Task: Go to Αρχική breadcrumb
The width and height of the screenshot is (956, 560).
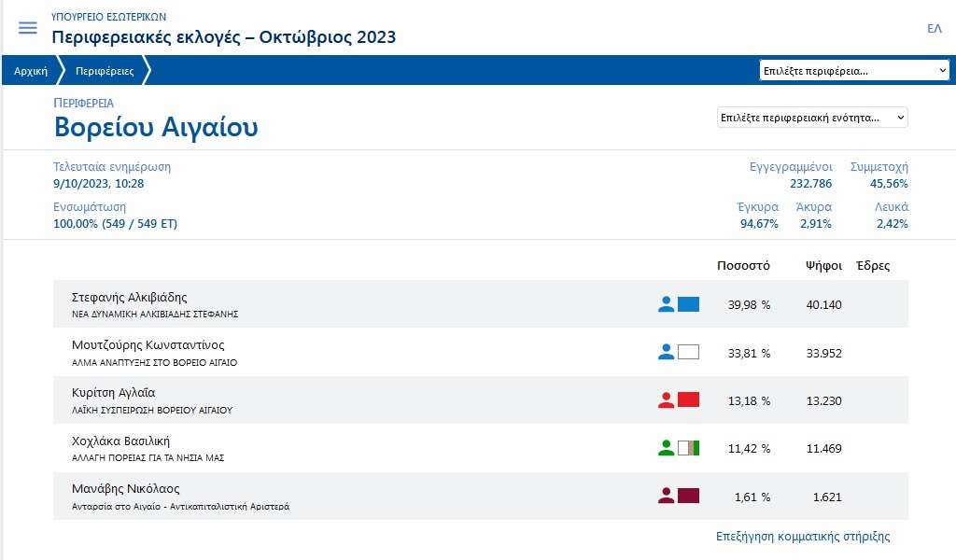Action: 31,71
